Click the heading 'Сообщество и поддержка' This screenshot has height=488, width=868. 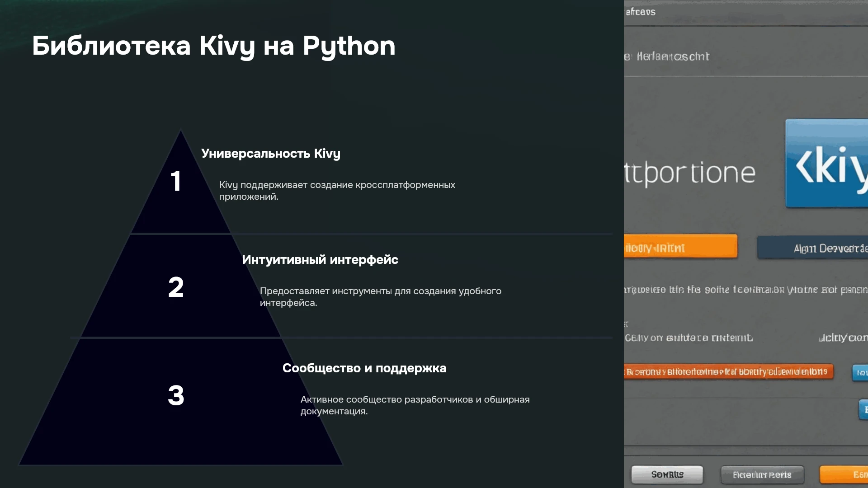[x=364, y=368]
